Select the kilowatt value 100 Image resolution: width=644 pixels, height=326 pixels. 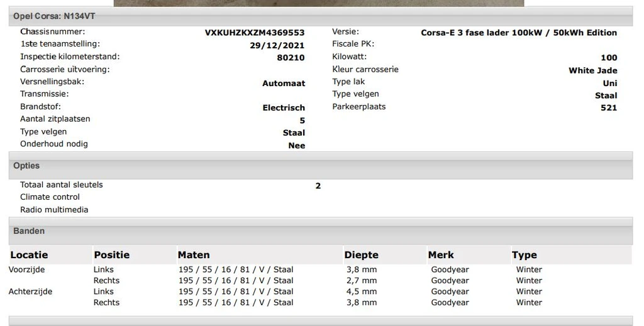[609, 58]
